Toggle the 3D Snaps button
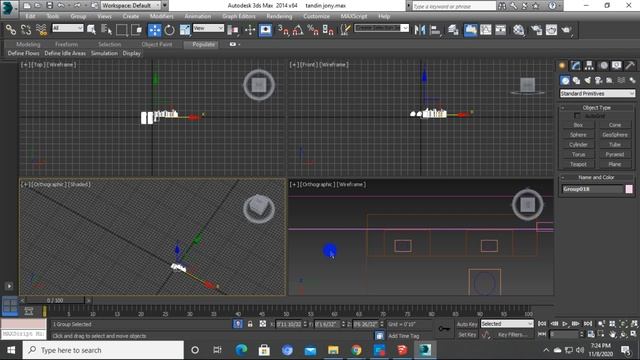 283,30
